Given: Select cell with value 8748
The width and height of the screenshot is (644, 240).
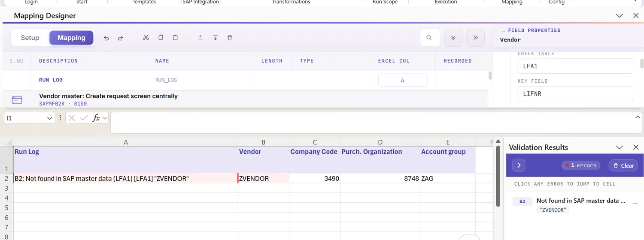Looking at the screenshot, I should 380,178.
